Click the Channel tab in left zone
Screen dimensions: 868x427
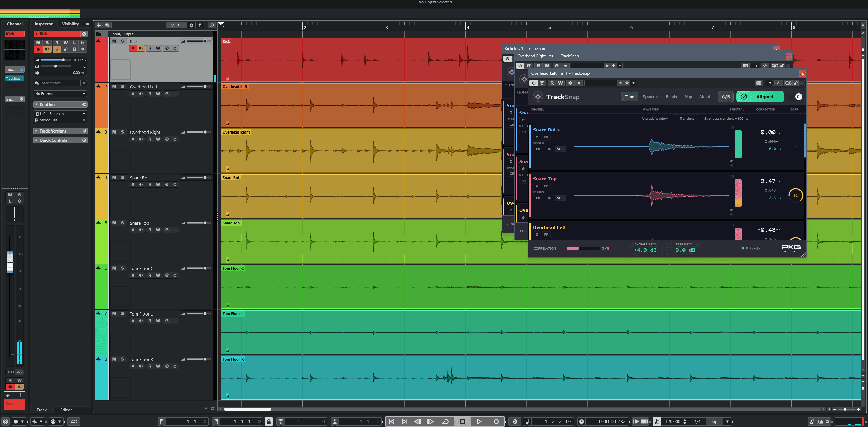pyautogui.click(x=15, y=24)
